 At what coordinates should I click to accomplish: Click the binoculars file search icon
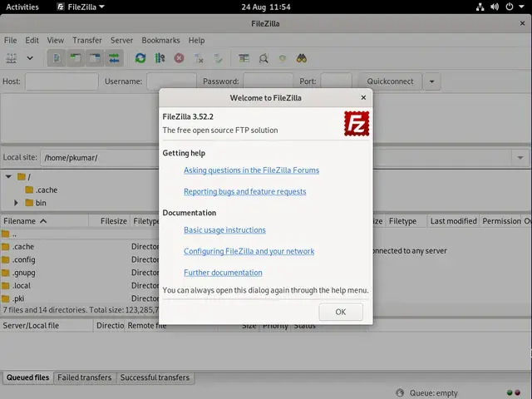coord(301,58)
